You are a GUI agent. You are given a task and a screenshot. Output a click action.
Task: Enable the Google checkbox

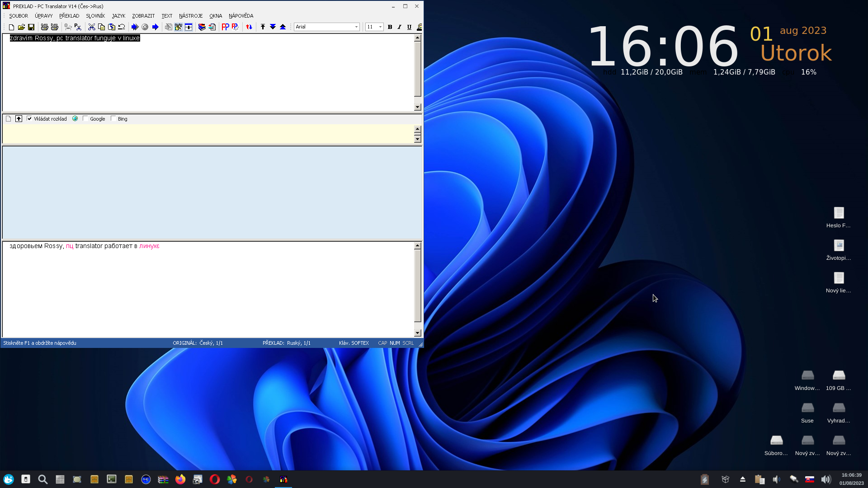coord(85,119)
